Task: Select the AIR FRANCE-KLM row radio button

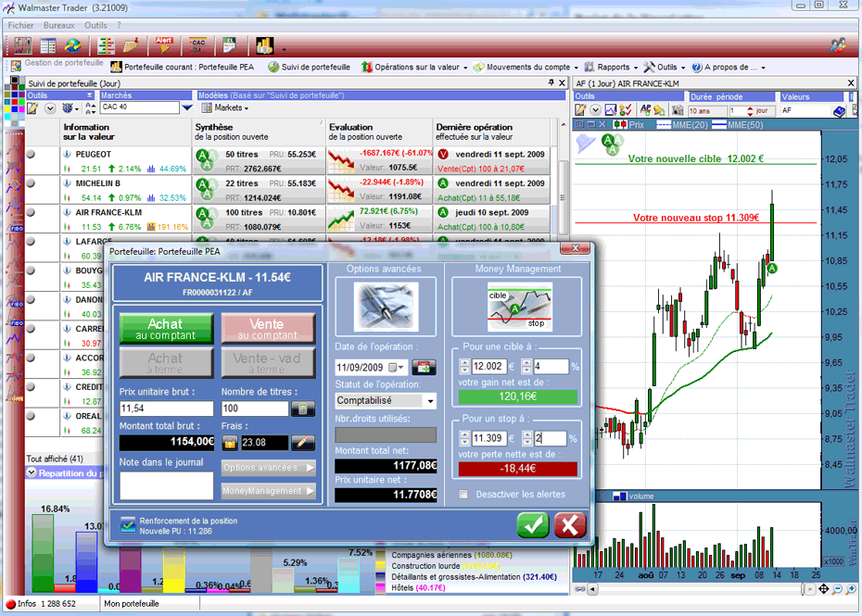Action: tap(31, 213)
